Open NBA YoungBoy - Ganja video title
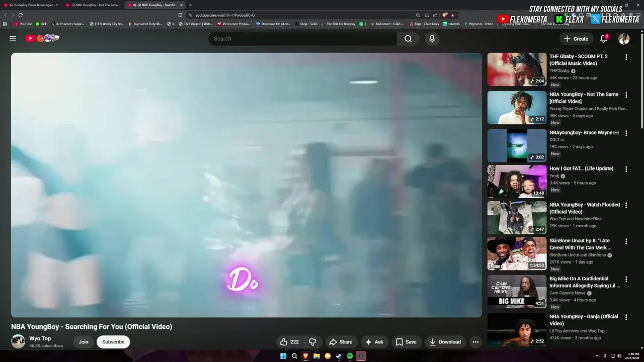 [x=584, y=320]
